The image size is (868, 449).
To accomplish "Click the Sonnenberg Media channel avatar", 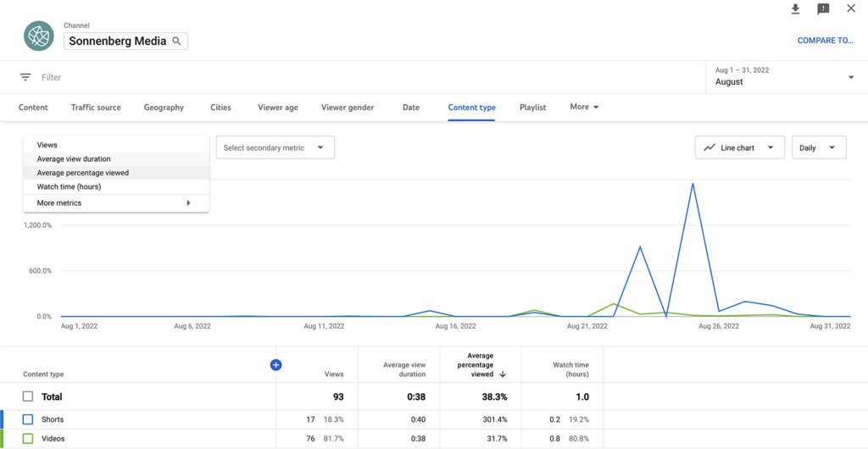I will click(x=38, y=36).
